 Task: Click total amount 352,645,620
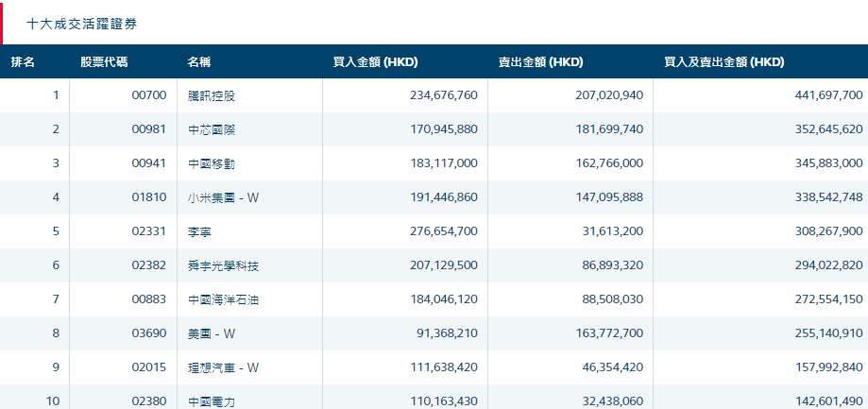point(828,129)
